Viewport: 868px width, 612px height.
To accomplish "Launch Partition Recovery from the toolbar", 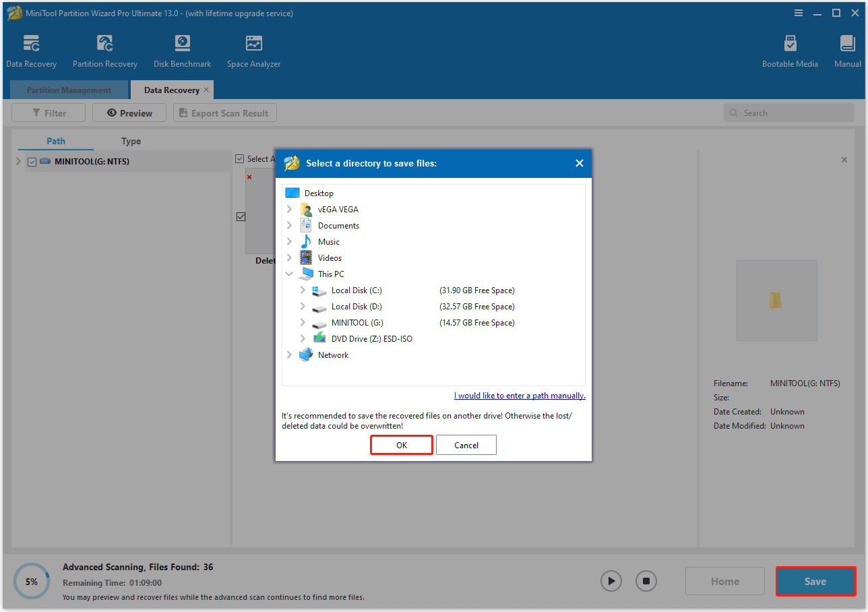I will (x=105, y=44).
